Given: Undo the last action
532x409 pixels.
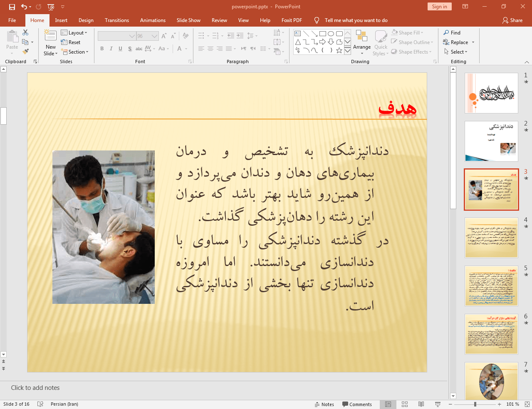Looking at the screenshot, I should [x=24, y=7].
